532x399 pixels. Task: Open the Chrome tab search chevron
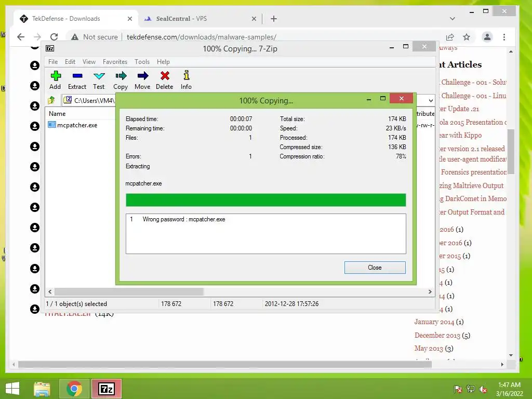click(x=453, y=19)
